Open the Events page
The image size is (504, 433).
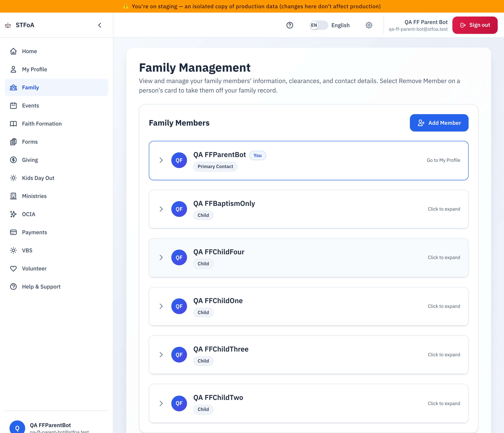click(x=57, y=105)
